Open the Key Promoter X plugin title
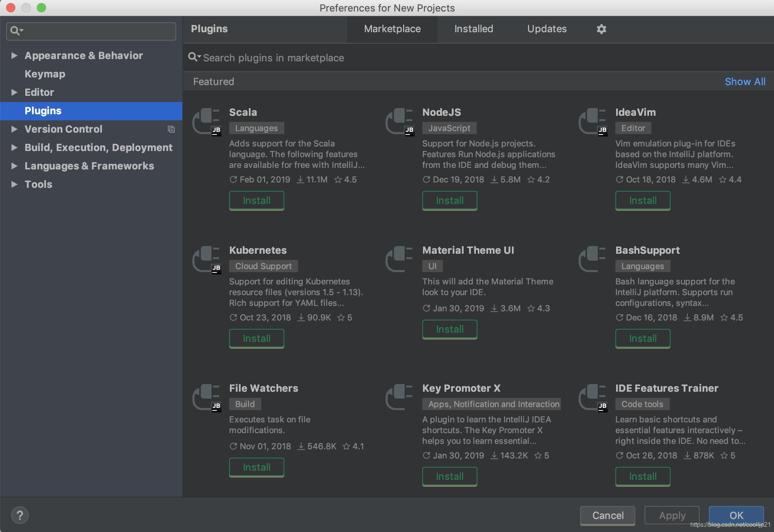The image size is (774, 532). 461,388
